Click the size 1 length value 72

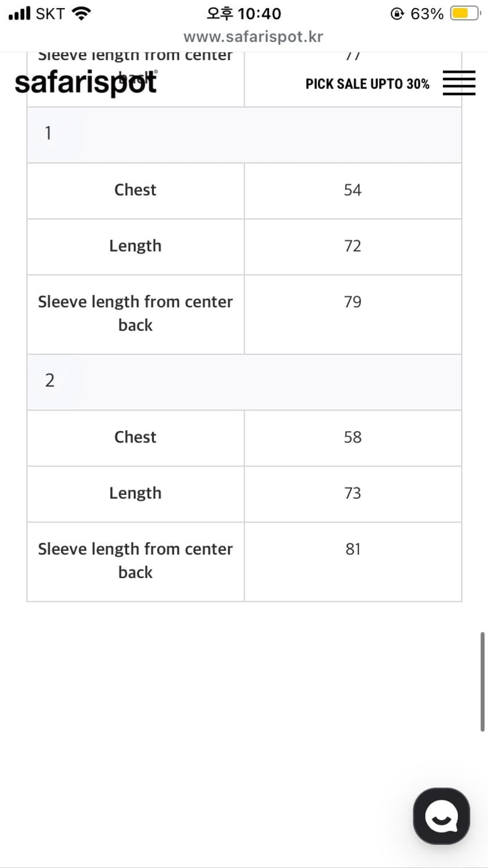click(353, 247)
